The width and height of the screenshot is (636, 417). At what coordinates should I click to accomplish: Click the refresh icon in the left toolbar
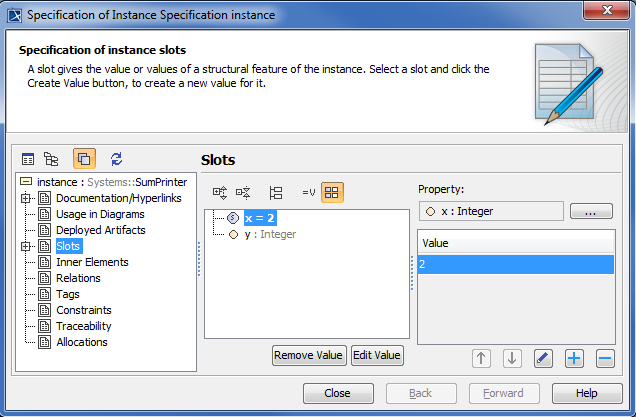click(116, 158)
